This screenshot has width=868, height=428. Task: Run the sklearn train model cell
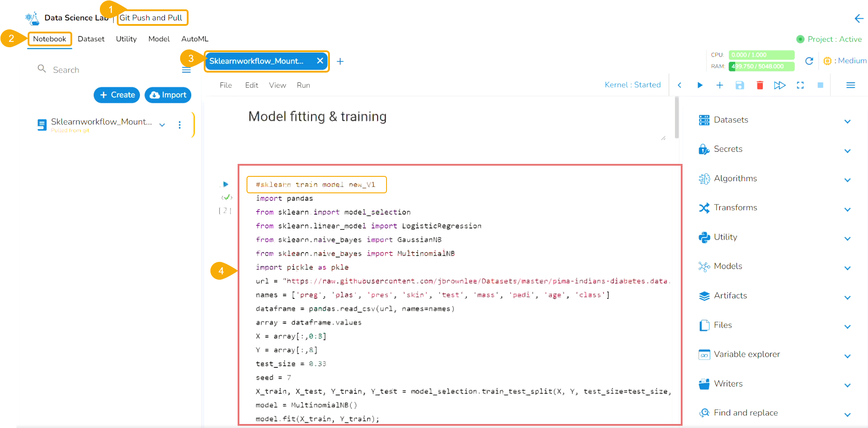click(226, 184)
